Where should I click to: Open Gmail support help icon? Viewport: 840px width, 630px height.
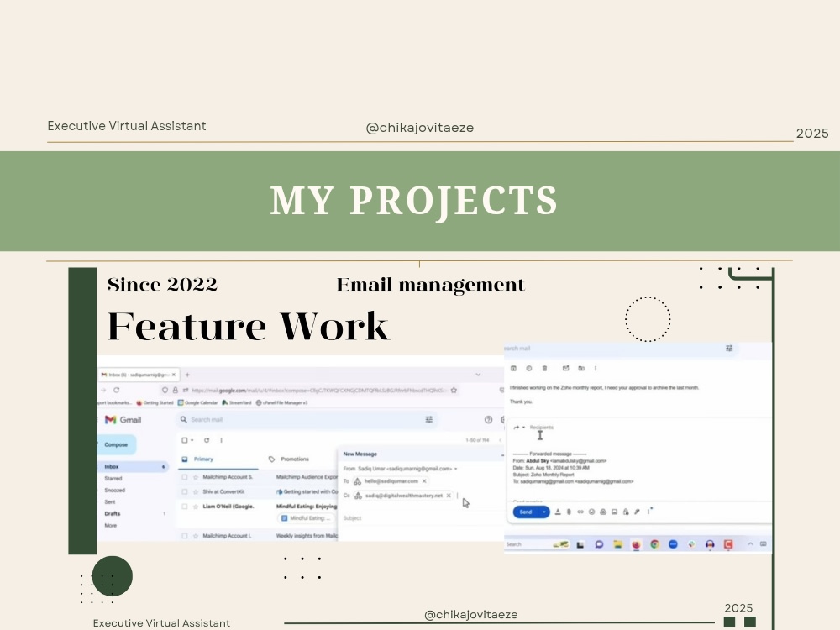click(488, 420)
